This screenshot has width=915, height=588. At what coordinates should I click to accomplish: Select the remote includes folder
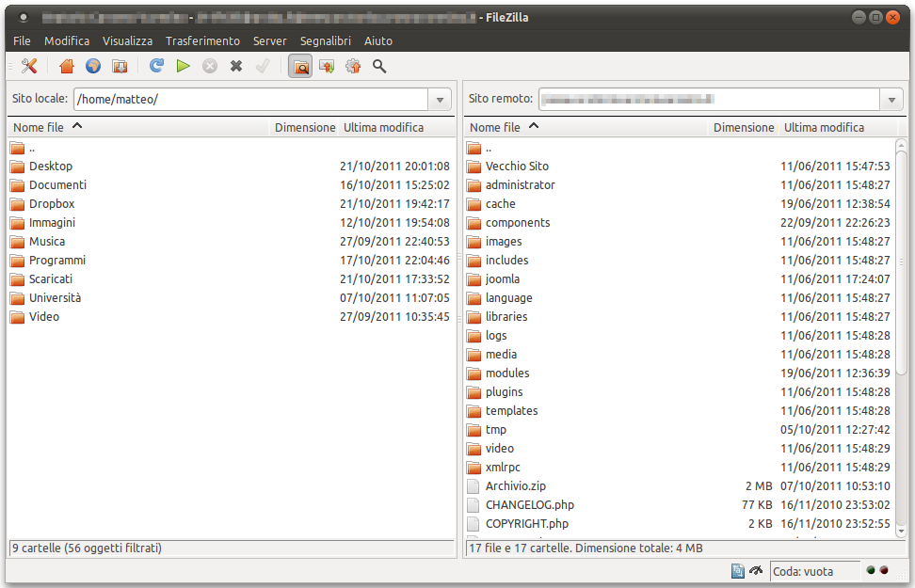[680, 261]
